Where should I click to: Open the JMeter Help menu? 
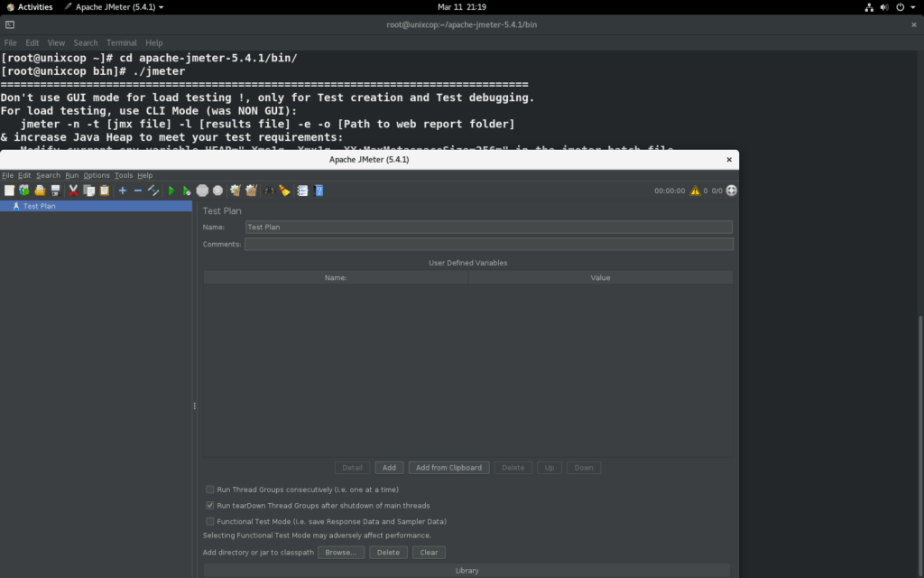(x=145, y=175)
